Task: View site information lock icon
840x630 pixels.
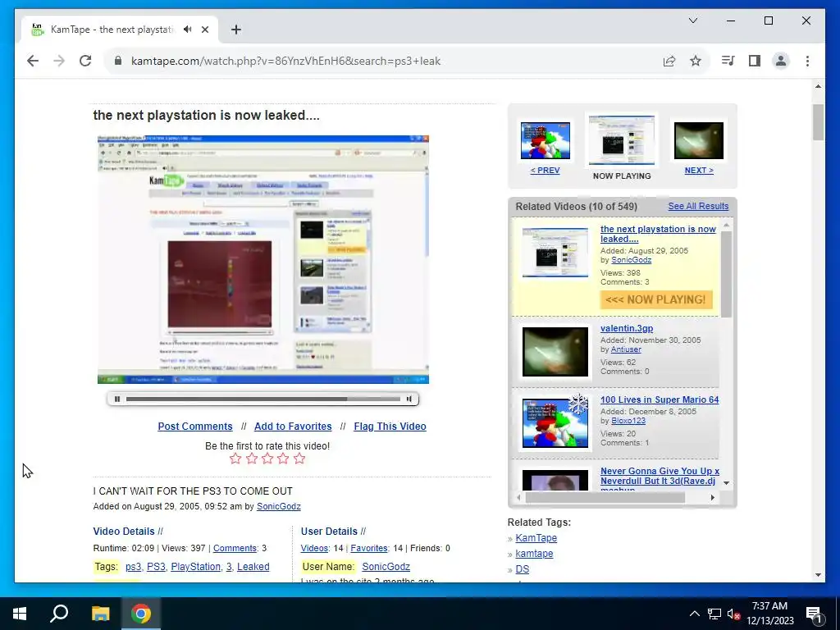Action: tap(118, 61)
